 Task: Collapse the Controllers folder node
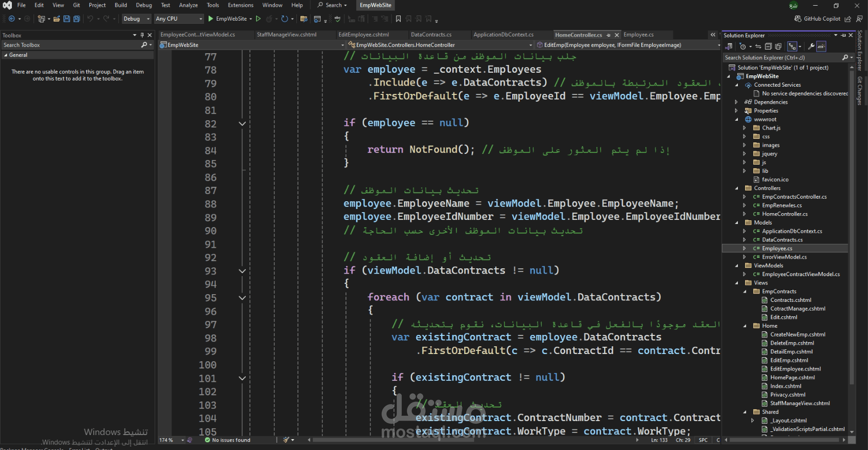[x=737, y=188]
